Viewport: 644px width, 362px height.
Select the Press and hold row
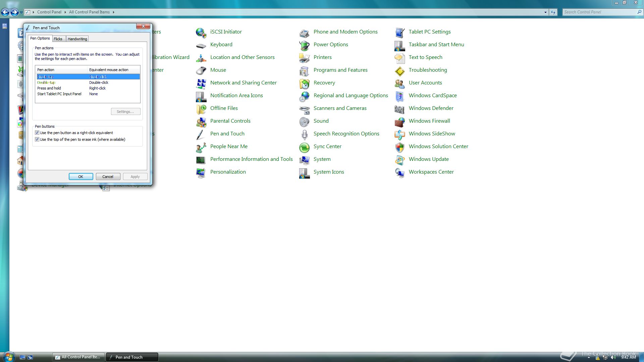88,88
